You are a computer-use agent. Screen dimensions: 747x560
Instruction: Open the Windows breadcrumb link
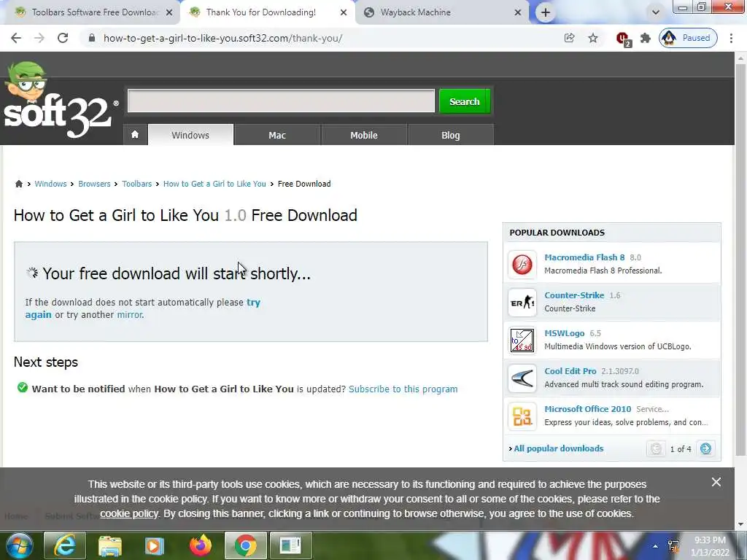pos(50,184)
